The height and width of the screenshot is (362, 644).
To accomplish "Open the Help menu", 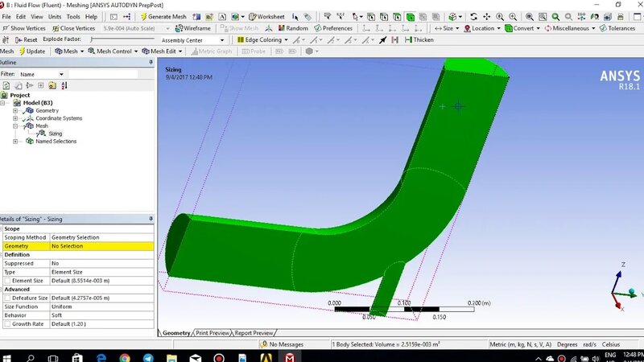I will [x=91, y=17].
